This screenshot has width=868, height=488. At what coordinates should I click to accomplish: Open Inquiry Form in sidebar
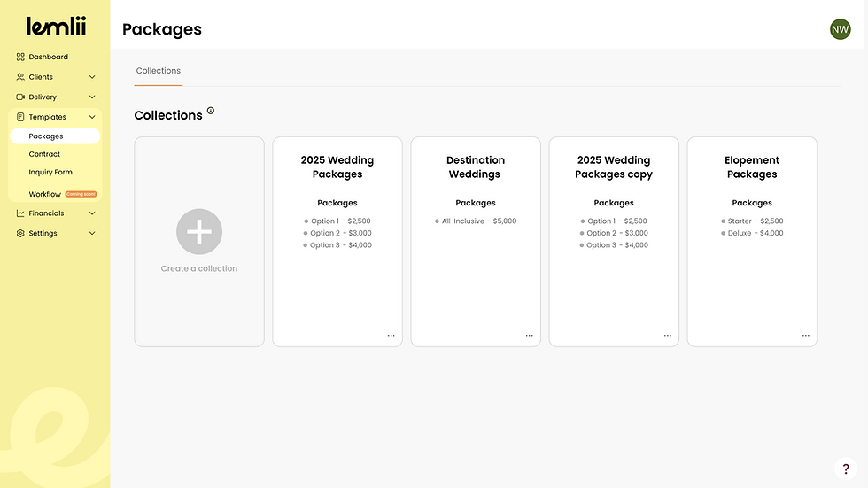pyautogui.click(x=50, y=172)
